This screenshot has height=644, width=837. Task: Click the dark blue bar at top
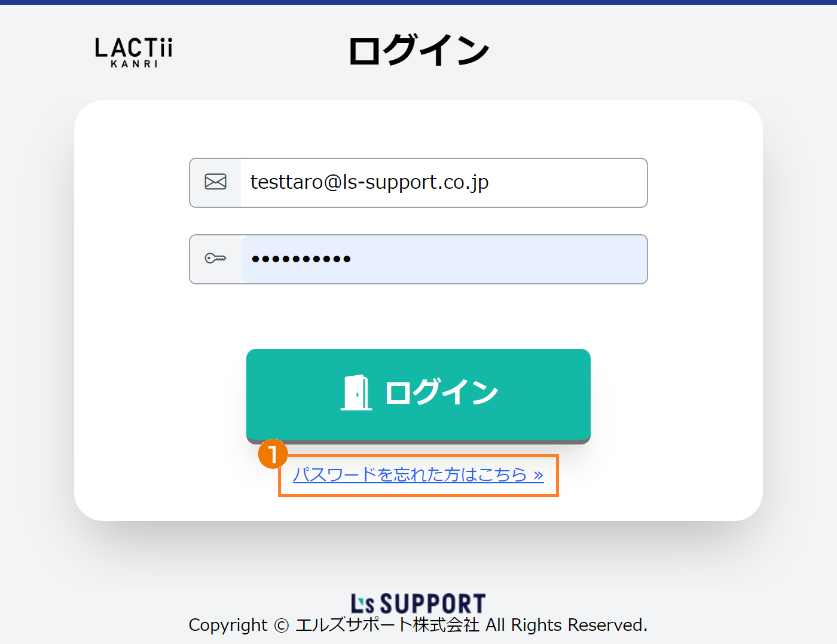click(x=418, y=2)
